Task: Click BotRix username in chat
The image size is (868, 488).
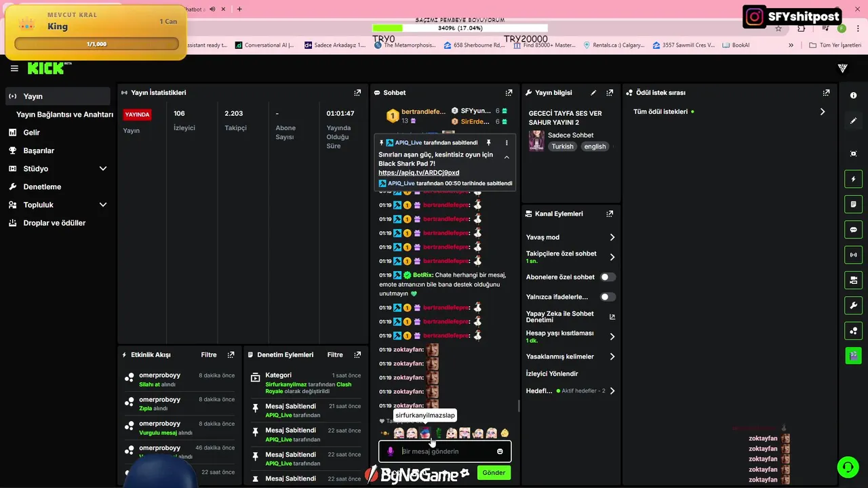Action: coord(422,275)
